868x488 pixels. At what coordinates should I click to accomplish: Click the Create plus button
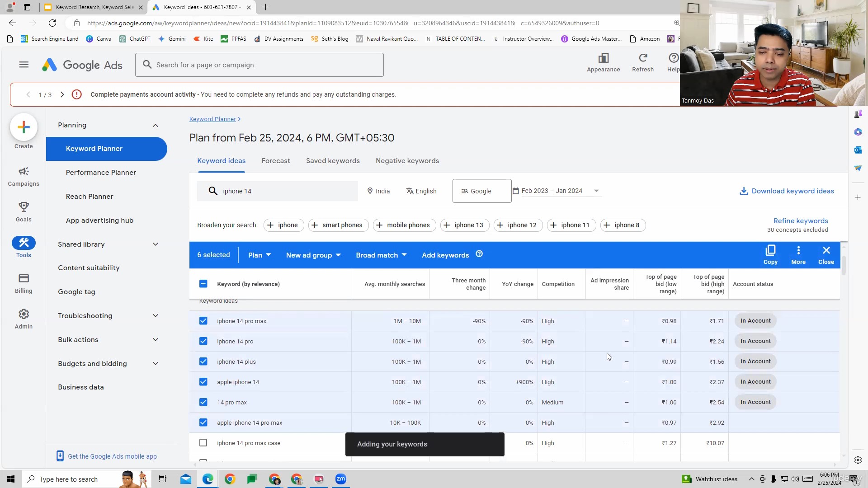[24, 127]
